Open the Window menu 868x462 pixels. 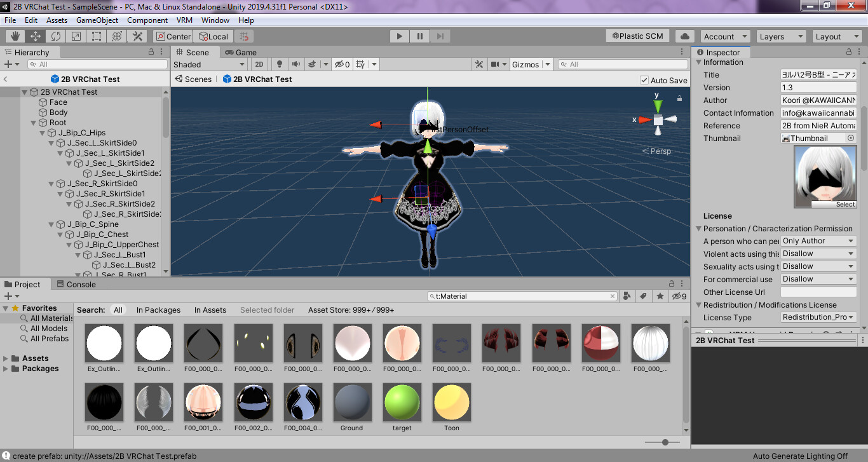[215, 20]
